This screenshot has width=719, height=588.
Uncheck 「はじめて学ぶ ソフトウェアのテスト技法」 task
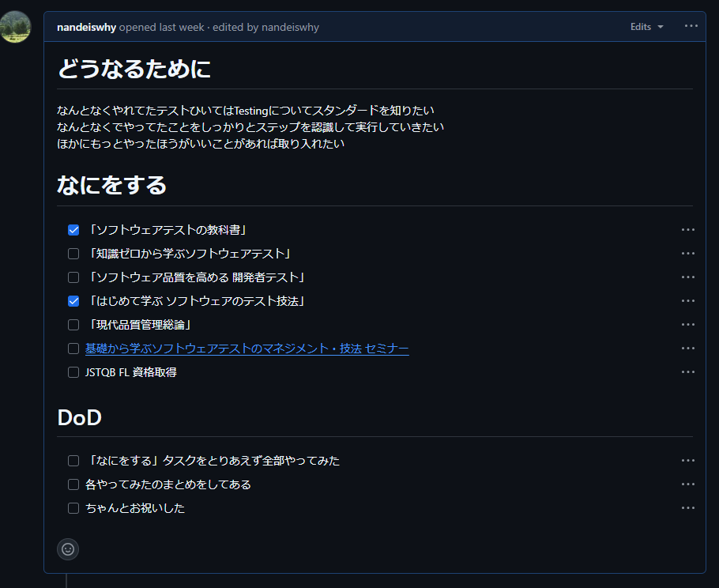pyautogui.click(x=73, y=300)
